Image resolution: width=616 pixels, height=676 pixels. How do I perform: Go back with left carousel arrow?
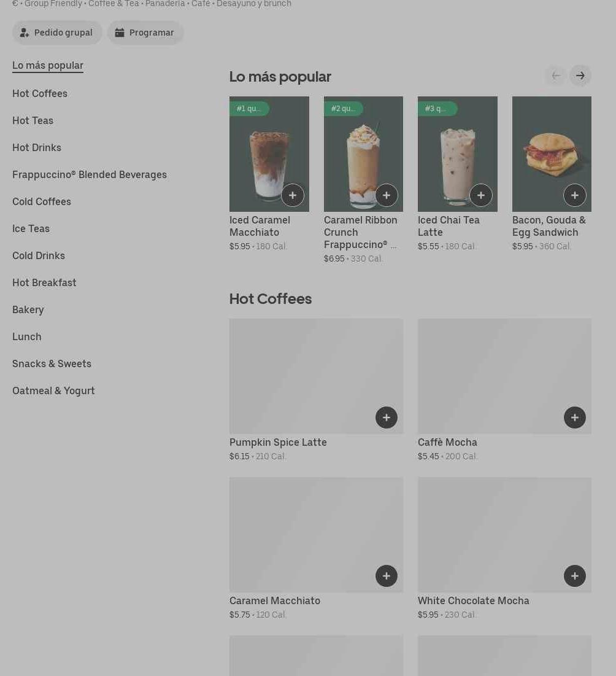pyautogui.click(x=556, y=76)
